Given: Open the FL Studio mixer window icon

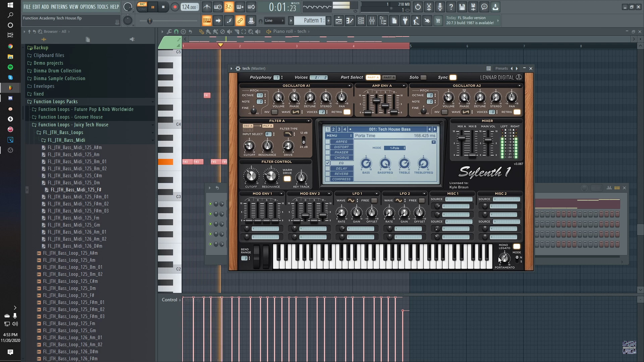Looking at the screenshot, I should pos(372,21).
